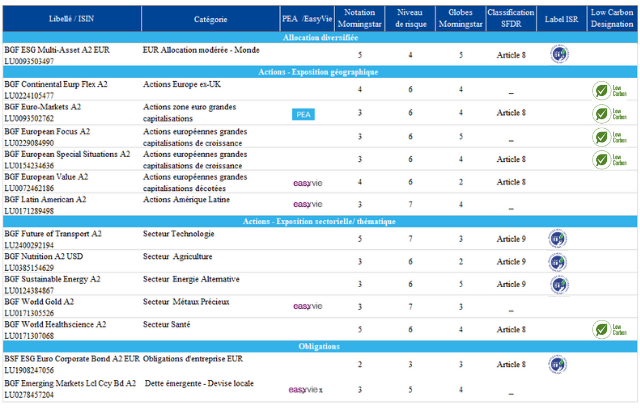Image resolution: width=640 pixels, height=410 pixels.
Task: Click easyvie logo for BGF World Gold A2
Action: pos(308,306)
